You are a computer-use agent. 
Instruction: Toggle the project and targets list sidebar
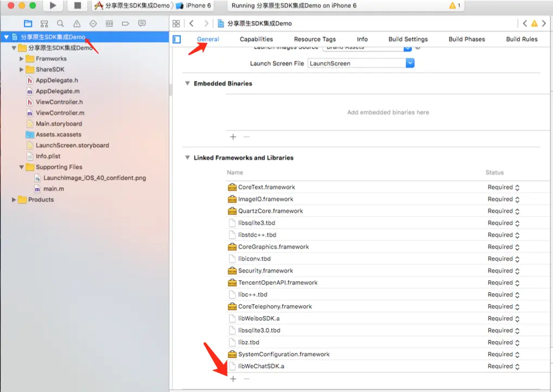click(177, 39)
